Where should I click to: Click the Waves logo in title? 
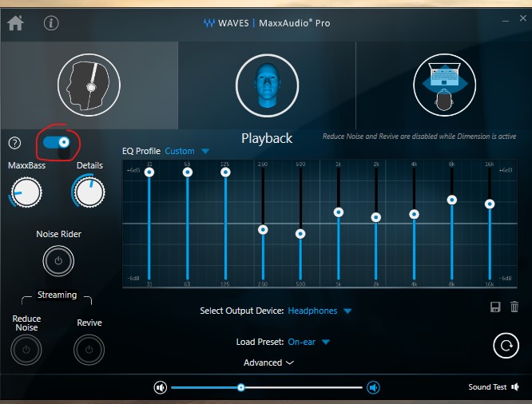(x=209, y=23)
